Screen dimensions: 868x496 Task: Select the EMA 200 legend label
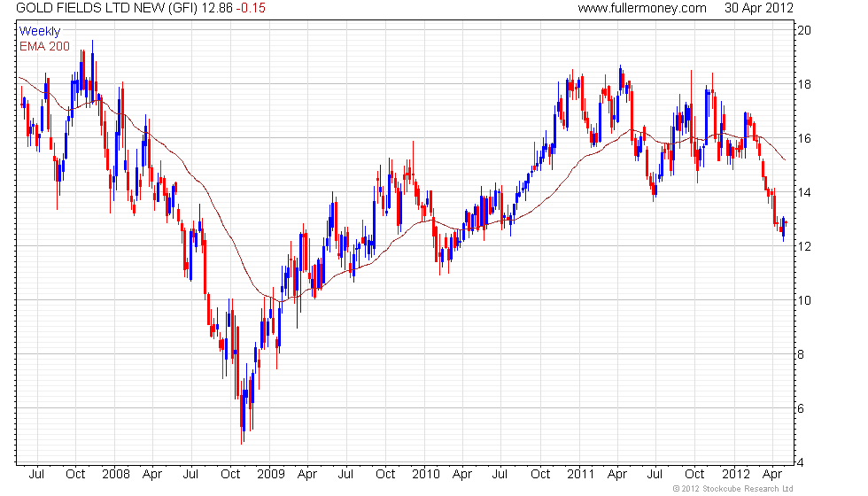(45, 46)
